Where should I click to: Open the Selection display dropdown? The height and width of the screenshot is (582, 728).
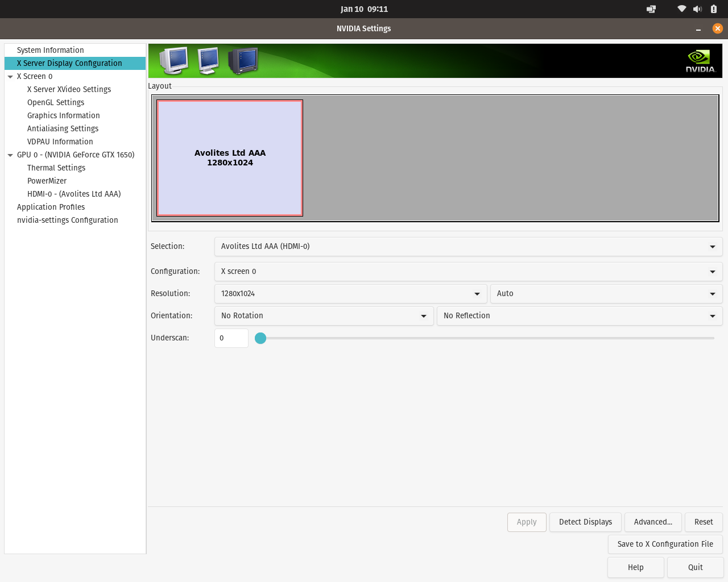[468, 247]
